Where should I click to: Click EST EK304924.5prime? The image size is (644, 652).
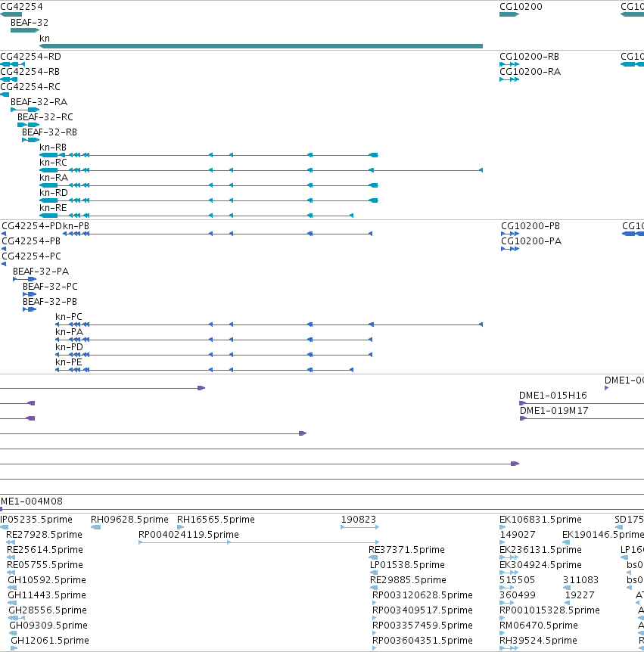tap(540, 565)
